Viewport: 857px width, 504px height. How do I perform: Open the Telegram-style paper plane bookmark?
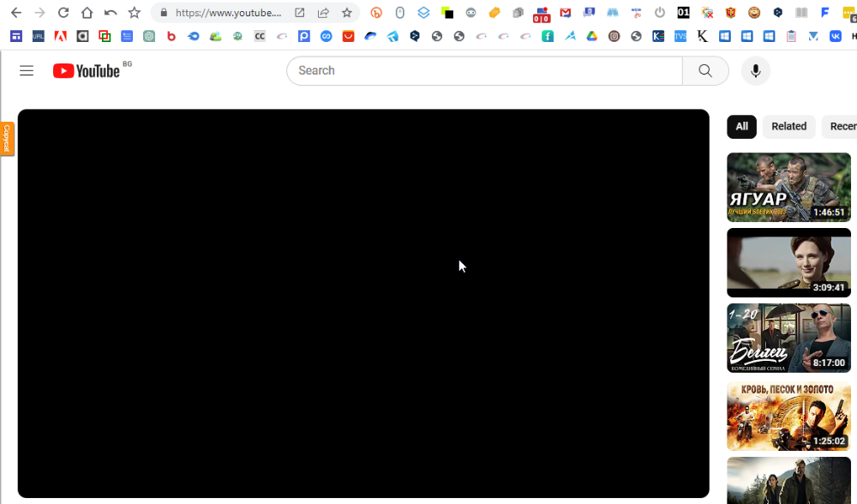click(x=393, y=36)
